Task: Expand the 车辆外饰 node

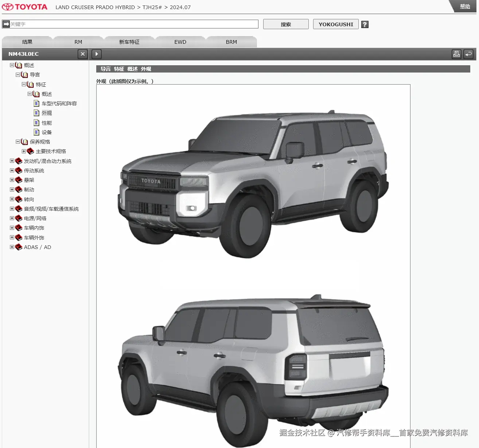Action: coord(12,237)
